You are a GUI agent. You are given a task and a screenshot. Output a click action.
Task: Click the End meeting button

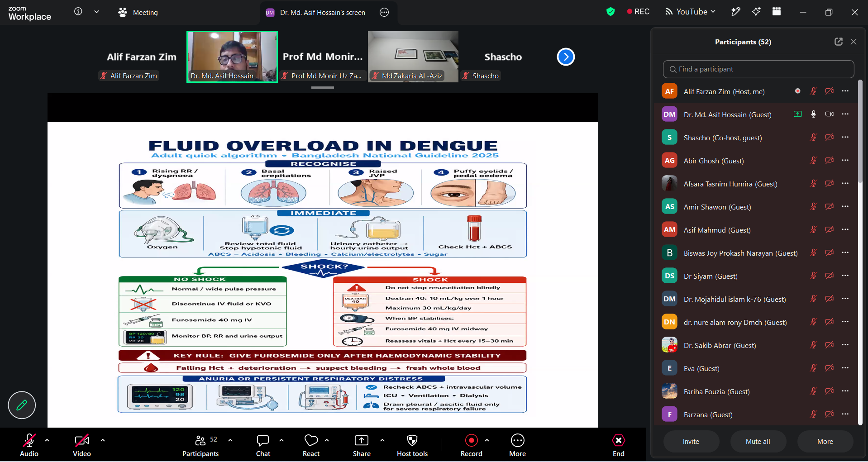619,445
